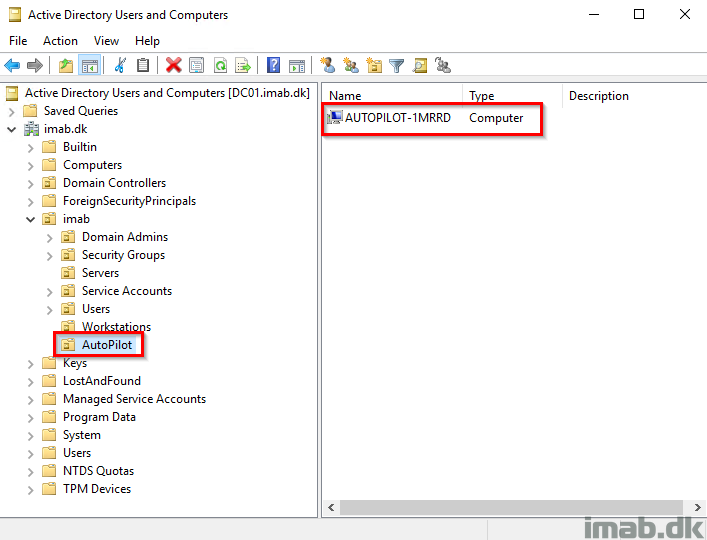This screenshot has width=707, height=540.
Task: Create new organizational unit toolbar icon
Action: click(374, 66)
